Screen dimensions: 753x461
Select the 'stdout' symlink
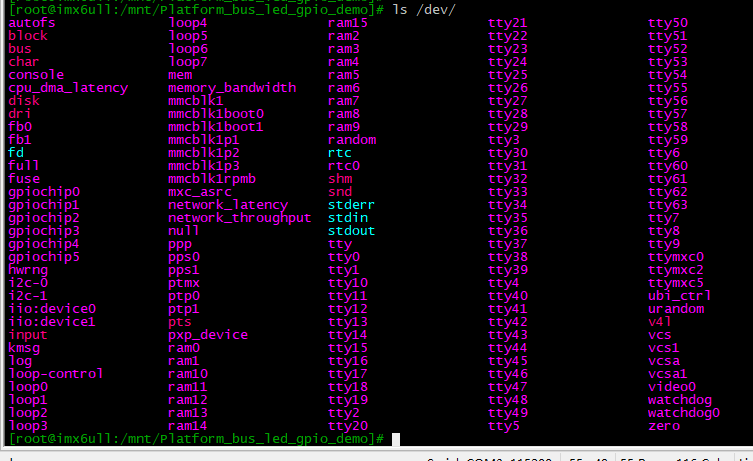(351, 230)
